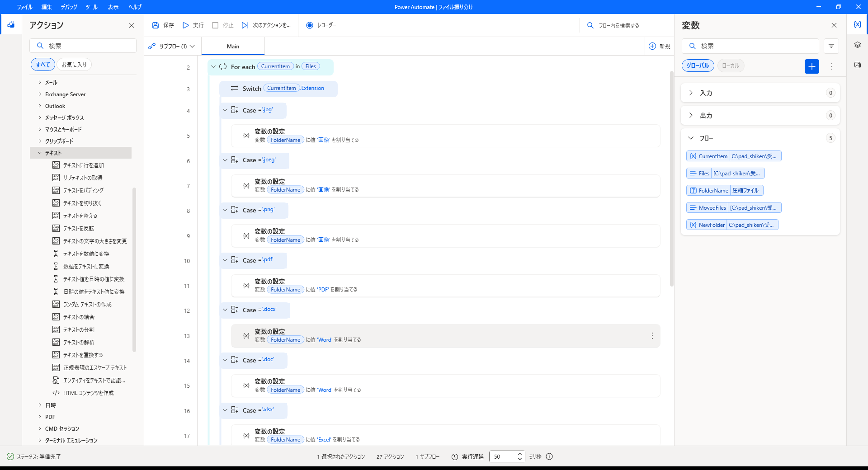868x470 pixels.
Task: Choose テキストの分割 action
Action: click(79, 329)
